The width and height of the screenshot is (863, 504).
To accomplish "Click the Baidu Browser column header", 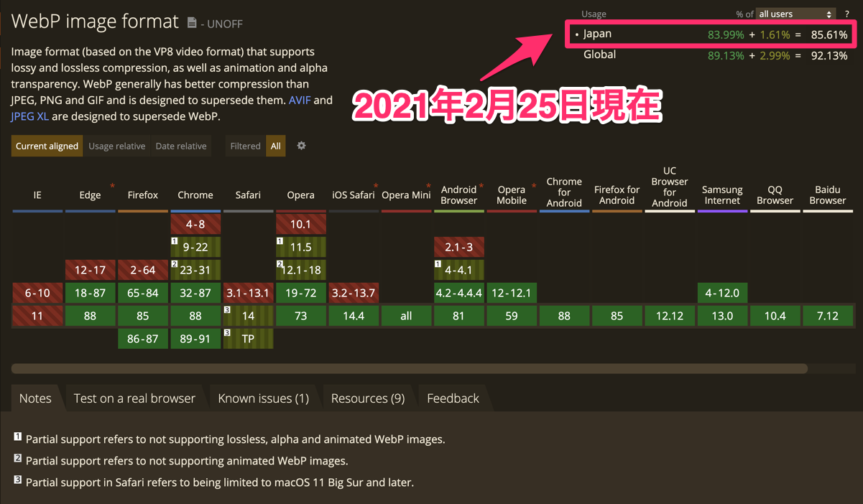I will [x=828, y=195].
